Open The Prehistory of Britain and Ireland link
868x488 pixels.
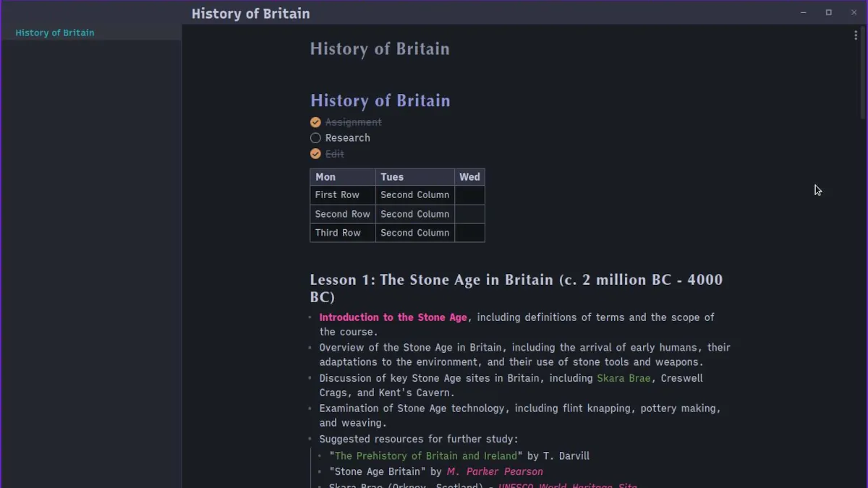426,456
